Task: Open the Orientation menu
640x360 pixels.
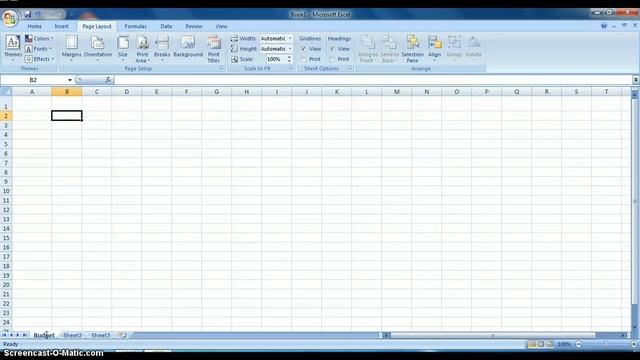Action: coord(98,49)
